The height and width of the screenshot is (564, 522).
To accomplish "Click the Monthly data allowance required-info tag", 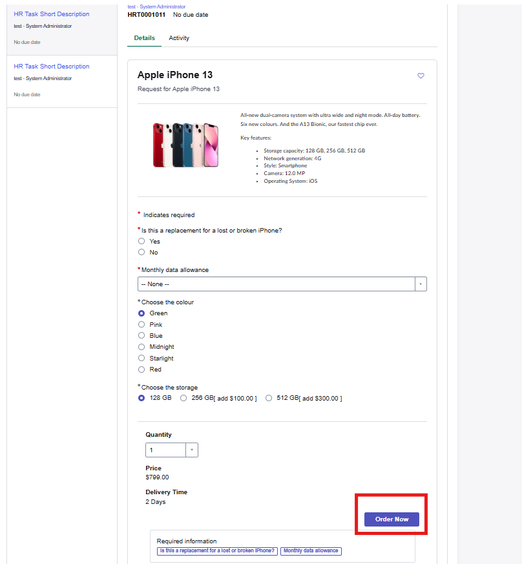I will [311, 551].
